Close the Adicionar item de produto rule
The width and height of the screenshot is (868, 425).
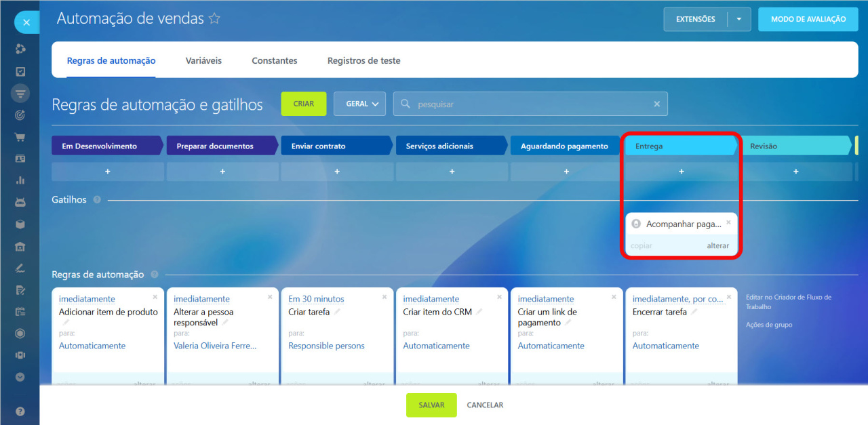(155, 297)
